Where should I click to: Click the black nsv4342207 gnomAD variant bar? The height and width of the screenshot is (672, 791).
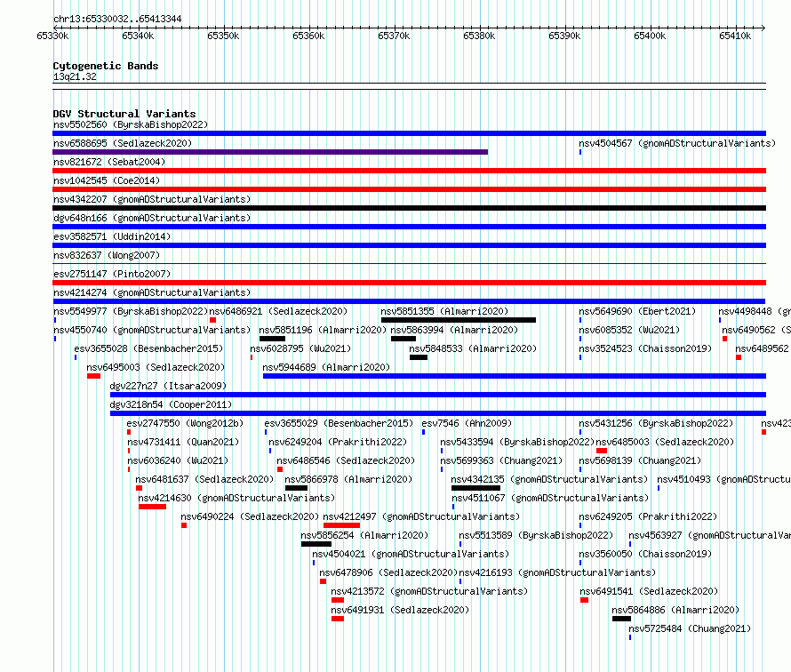point(409,208)
